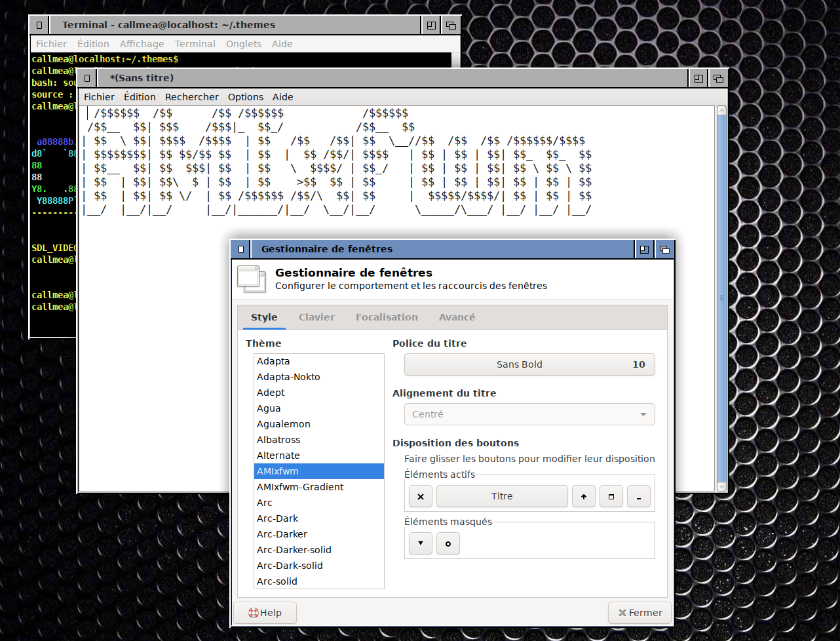Switch to the Style tab
The image size is (840, 641).
pos(264,317)
